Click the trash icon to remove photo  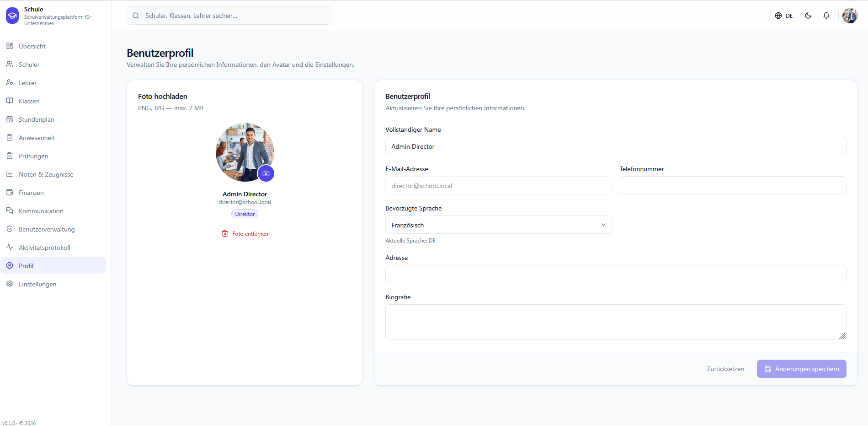click(225, 234)
